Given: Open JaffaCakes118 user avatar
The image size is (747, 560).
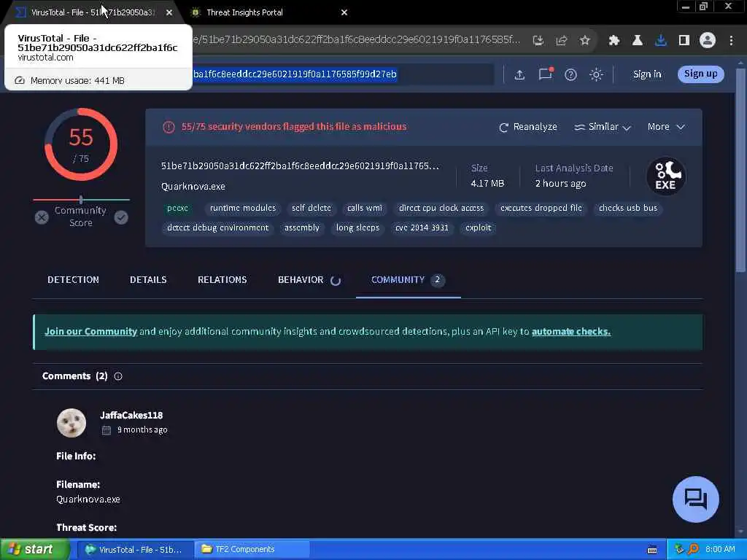Looking at the screenshot, I should point(71,423).
